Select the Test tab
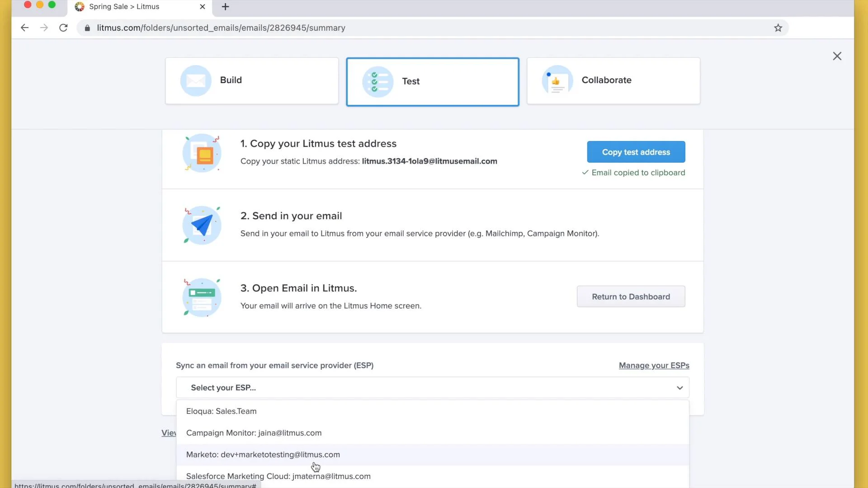The image size is (868, 488). [x=433, y=82]
